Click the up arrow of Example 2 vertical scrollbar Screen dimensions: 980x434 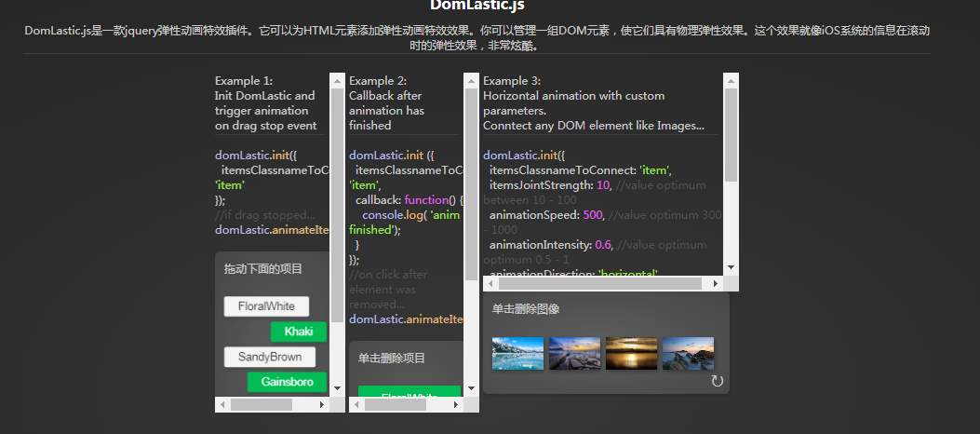click(x=471, y=81)
